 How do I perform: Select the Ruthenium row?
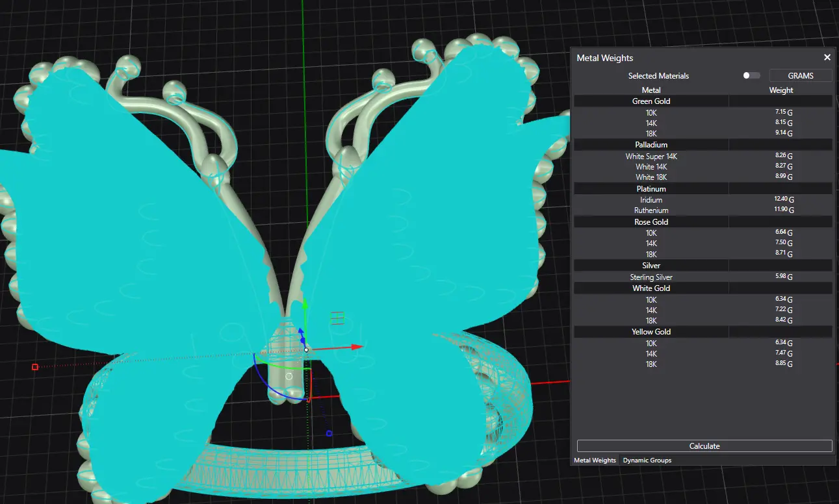tap(703, 210)
